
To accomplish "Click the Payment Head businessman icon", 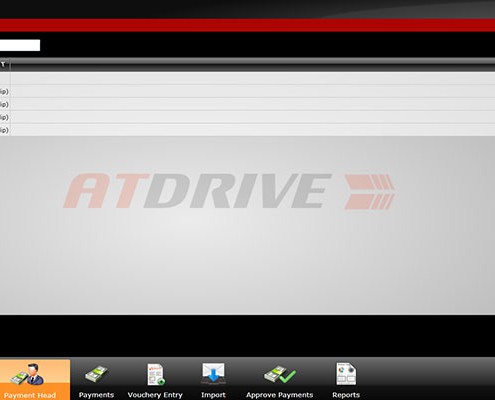I will (x=27, y=374).
